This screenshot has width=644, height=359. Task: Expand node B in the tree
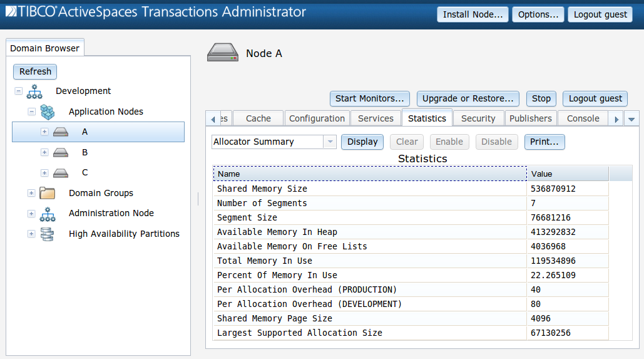[44, 152]
